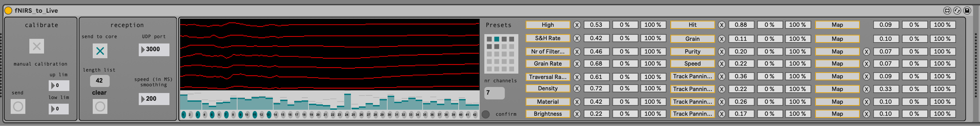Click the UDP port number box

(154, 49)
